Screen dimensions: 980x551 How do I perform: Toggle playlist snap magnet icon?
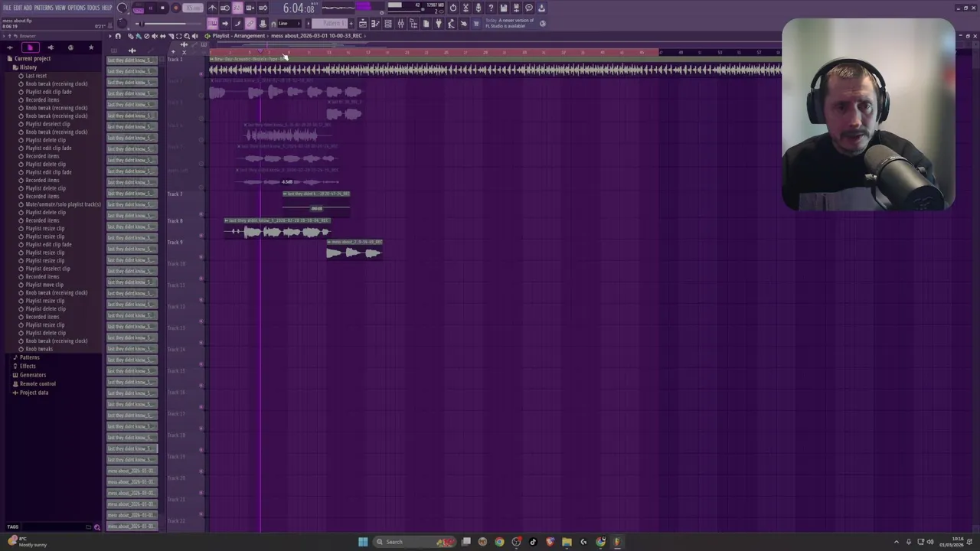pos(118,36)
